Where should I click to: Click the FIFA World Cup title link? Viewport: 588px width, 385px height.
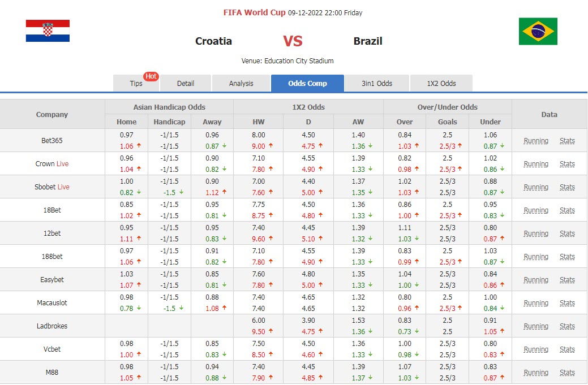tap(254, 12)
